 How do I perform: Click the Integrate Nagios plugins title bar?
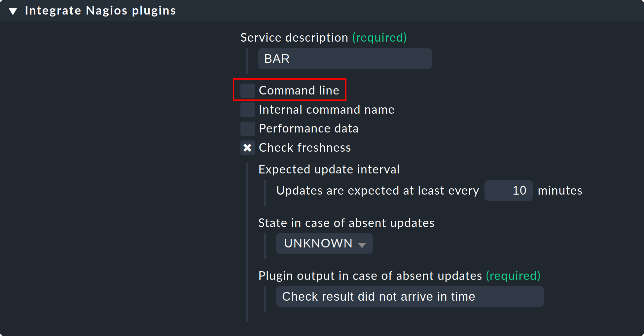coord(100,10)
